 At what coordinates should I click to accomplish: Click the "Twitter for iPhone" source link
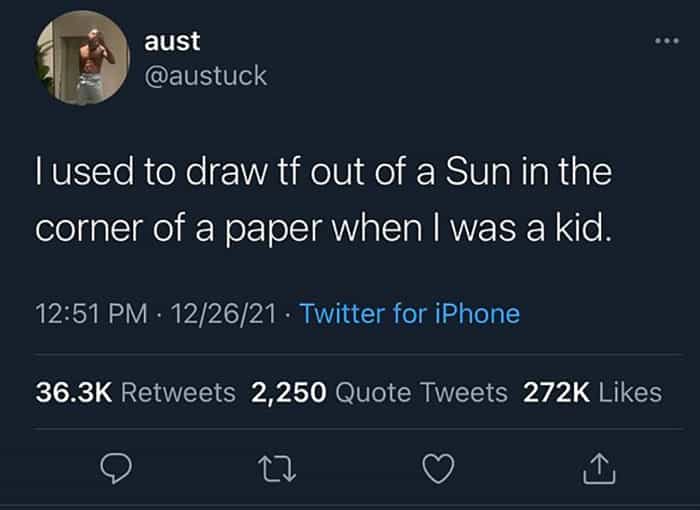click(410, 314)
